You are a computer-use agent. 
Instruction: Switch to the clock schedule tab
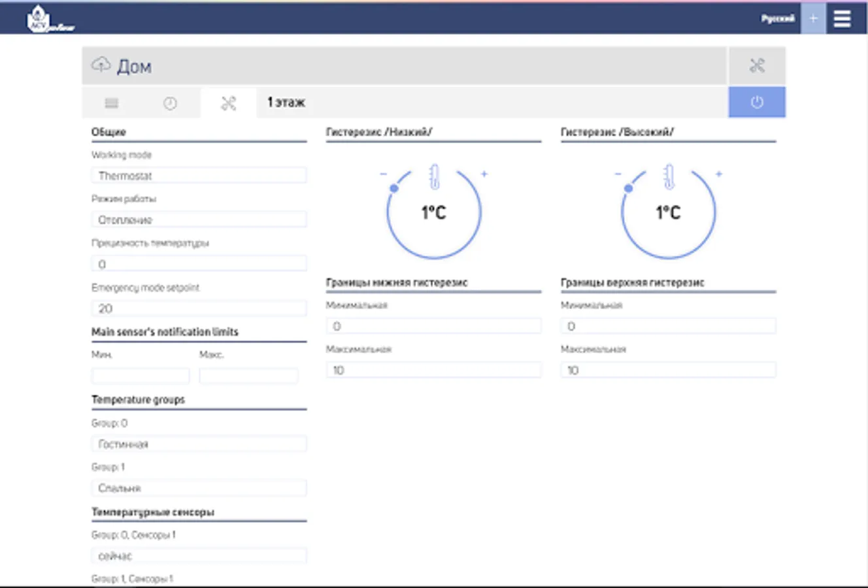[x=170, y=103]
